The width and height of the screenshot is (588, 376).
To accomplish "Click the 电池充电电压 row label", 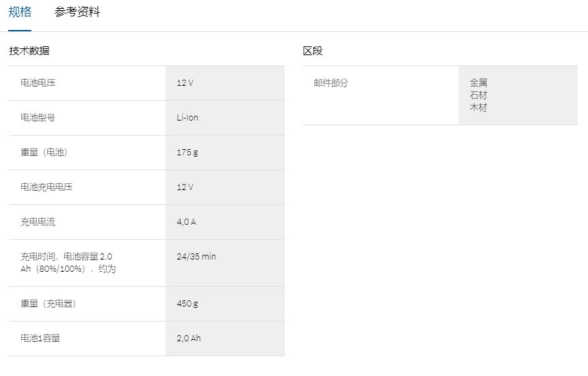I will coord(46,187).
